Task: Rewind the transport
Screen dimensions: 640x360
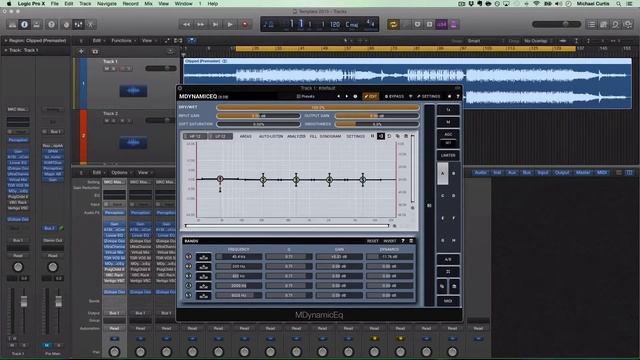Action: [x=186, y=24]
